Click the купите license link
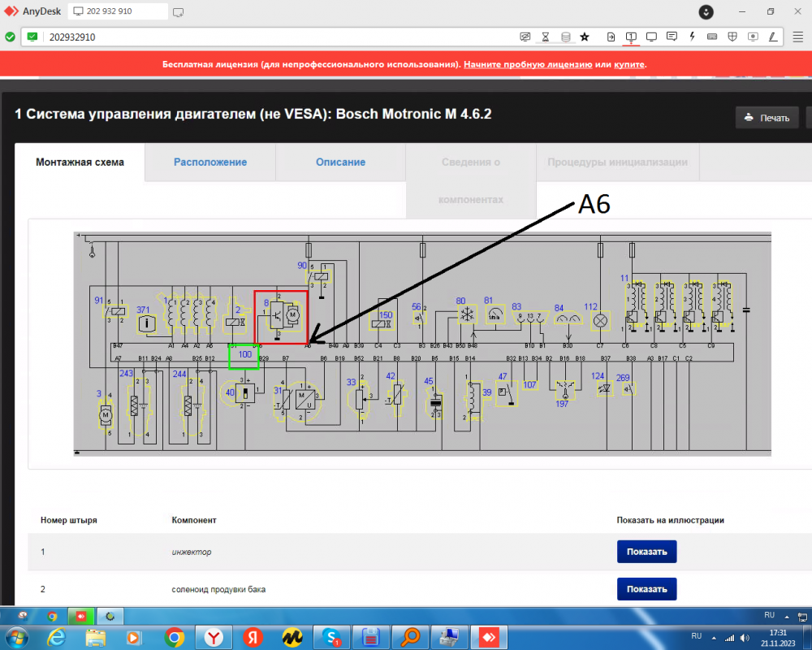 tap(629, 64)
